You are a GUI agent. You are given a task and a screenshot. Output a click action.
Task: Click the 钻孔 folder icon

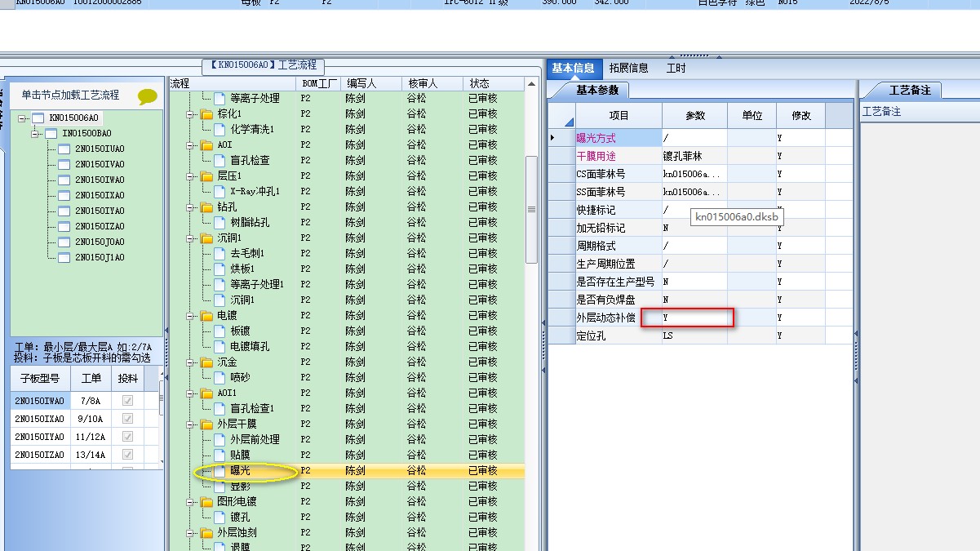[x=206, y=207]
